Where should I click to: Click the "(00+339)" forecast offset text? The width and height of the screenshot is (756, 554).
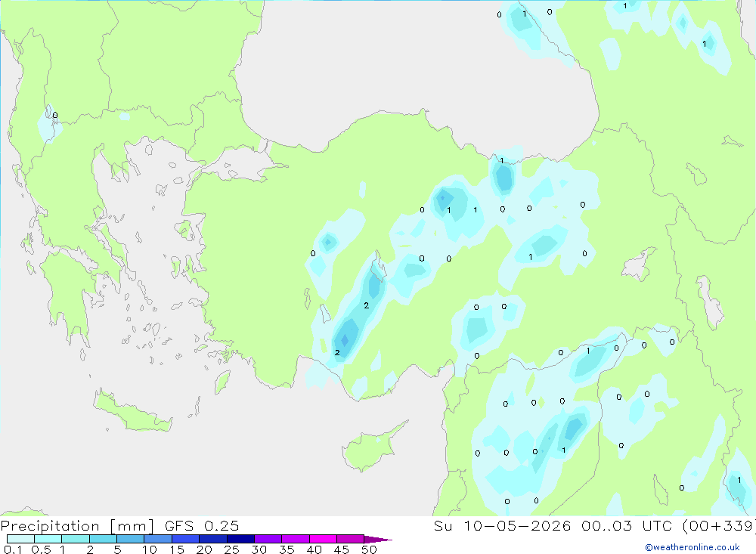coord(720,525)
